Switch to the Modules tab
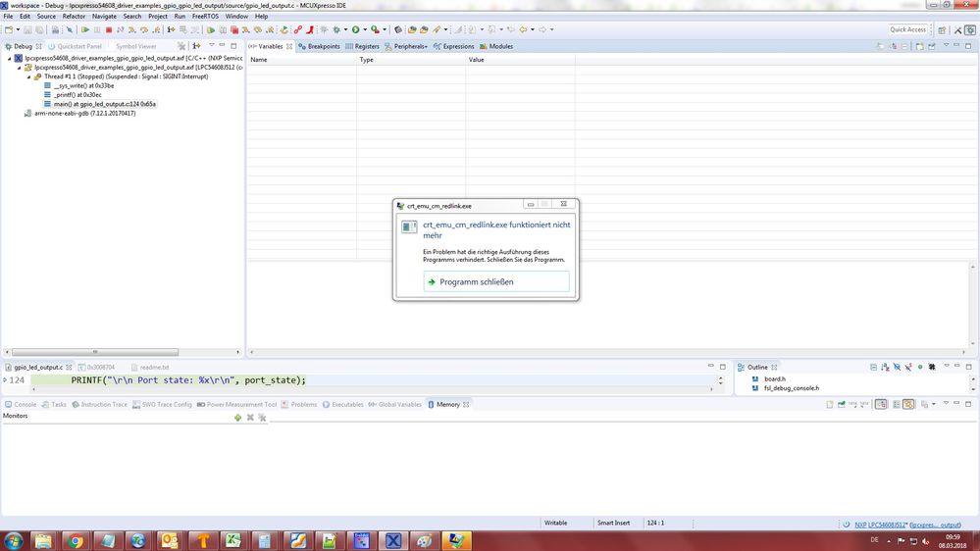980x551 pixels. pos(496,46)
